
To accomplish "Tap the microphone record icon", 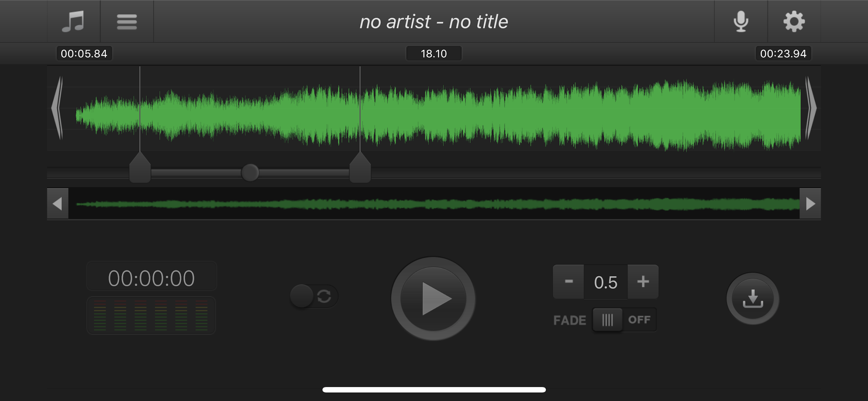I will pos(741,21).
